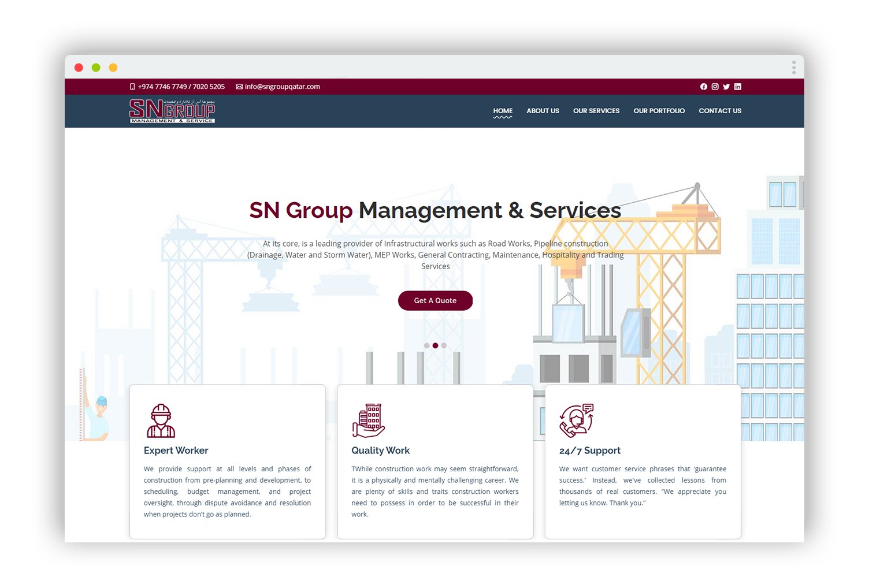Click the SN Group logo
The height and width of the screenshot is (588, 869).
tap(172, 111)
